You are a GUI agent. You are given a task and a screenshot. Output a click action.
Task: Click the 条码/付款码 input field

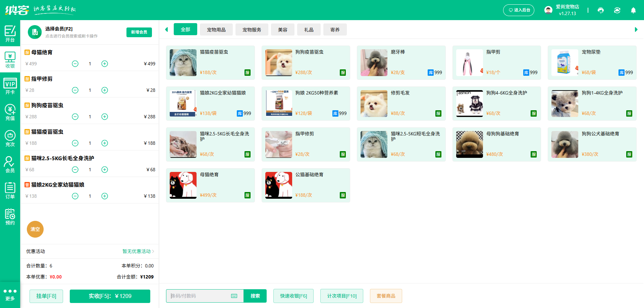pyautogui.click(x=198, y=296)
